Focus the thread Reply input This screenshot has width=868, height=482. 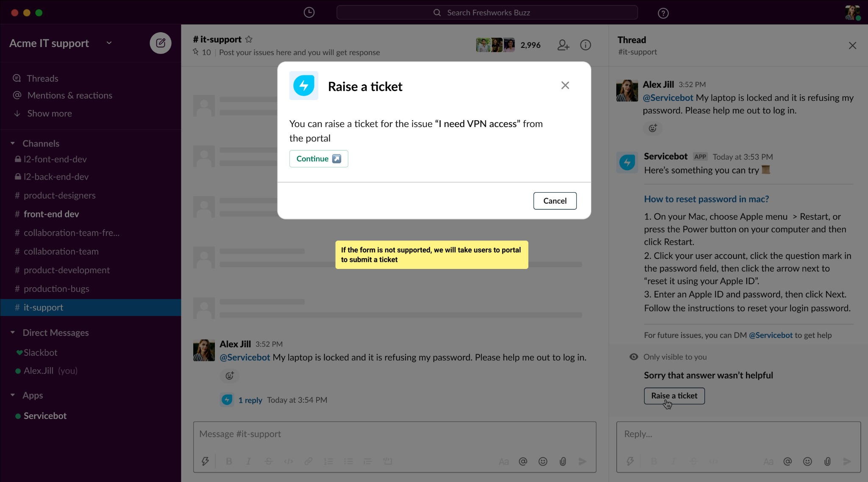(x=738, y=434)
